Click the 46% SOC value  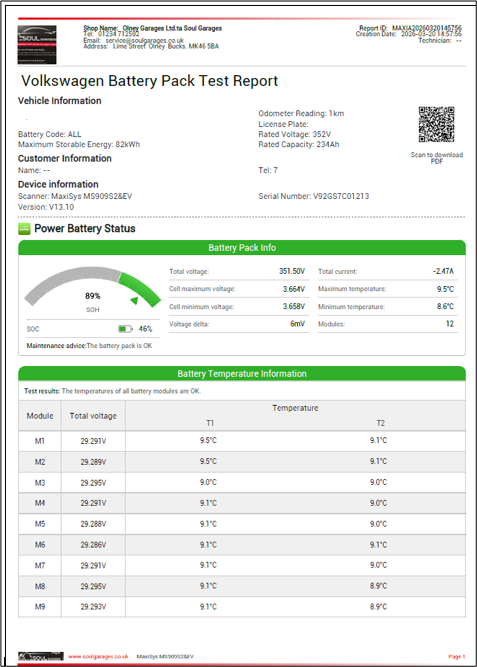pos(145,329)
